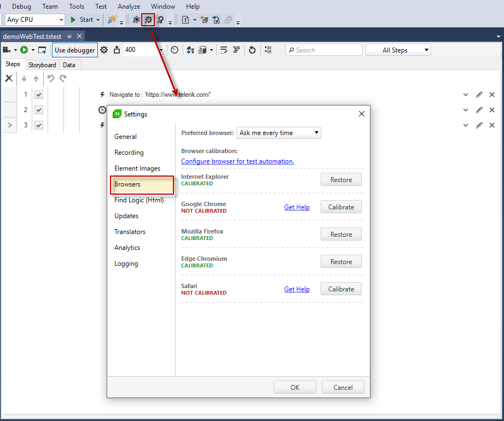Click the record camera icon in test toolbar
The width and height of the screenshot is (504, 421).
coord(7,50)
